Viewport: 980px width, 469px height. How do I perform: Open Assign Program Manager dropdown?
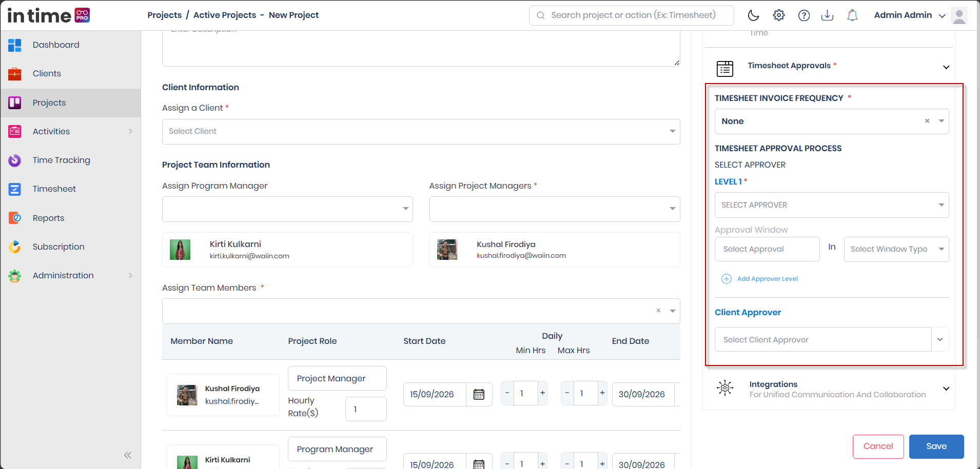point(287,209)
